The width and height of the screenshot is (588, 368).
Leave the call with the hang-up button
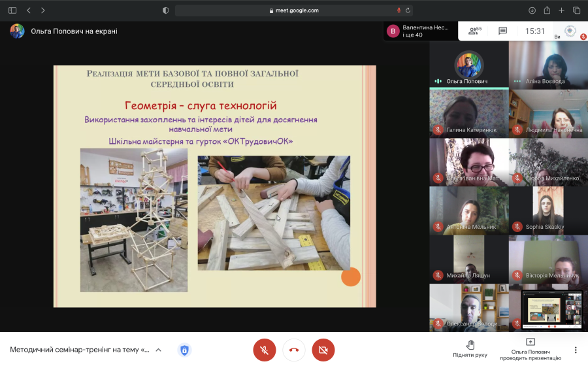[293, 350]
